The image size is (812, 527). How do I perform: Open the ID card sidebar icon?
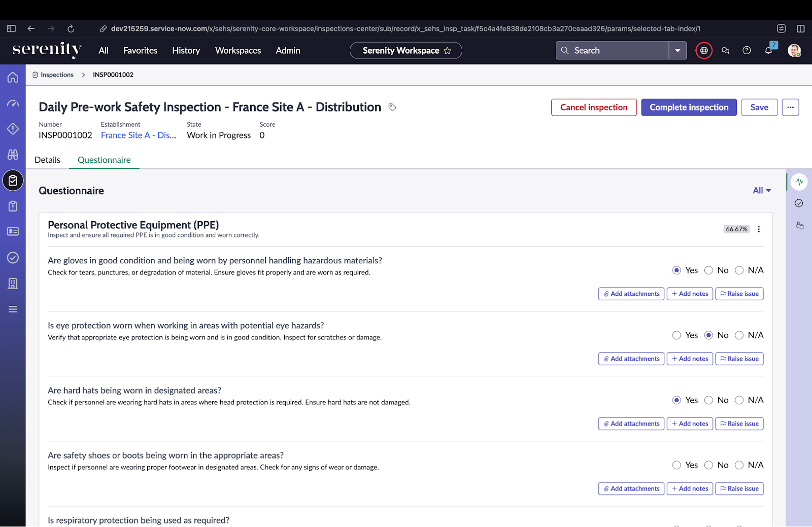[13, 231]
